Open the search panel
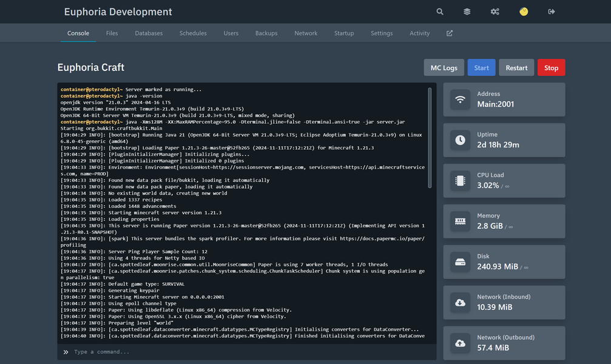The image size is (611, 364). tap(439, 12)
